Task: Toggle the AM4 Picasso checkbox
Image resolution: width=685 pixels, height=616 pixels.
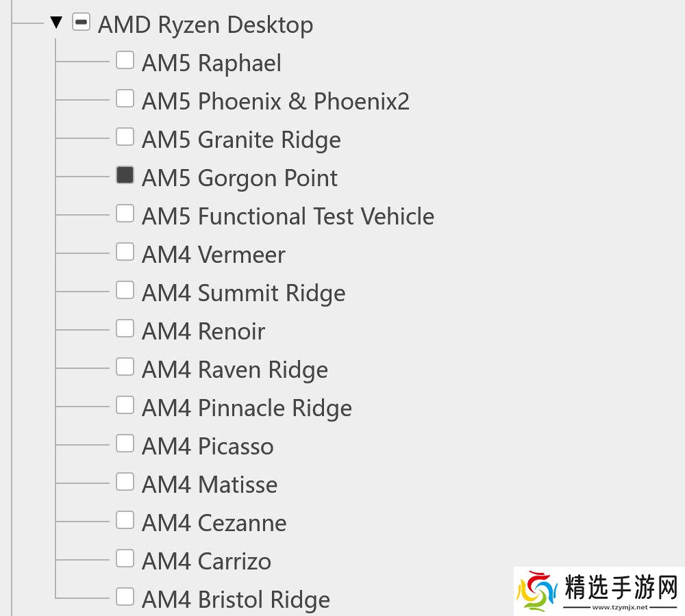Action: click(125, 444)
